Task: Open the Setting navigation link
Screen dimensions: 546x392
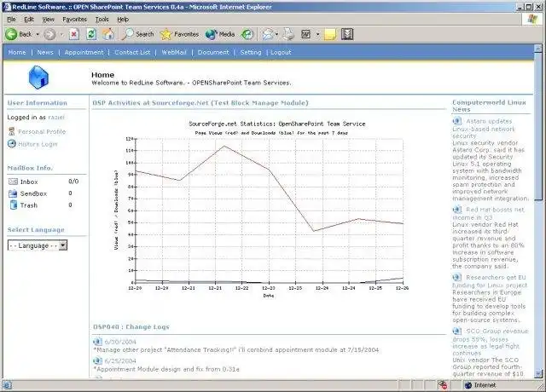Action: point(251,52)
